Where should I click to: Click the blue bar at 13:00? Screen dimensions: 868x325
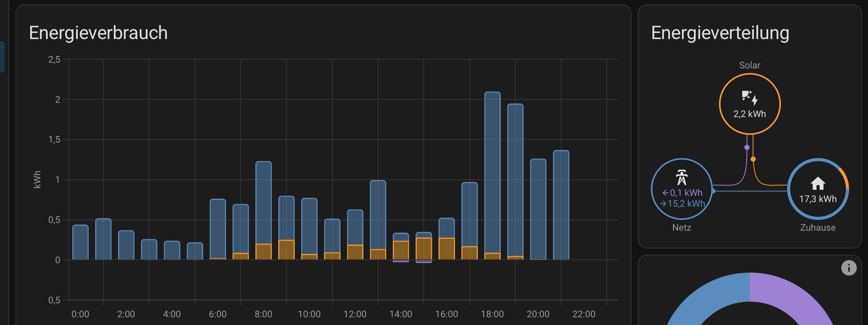pos(378,214)
